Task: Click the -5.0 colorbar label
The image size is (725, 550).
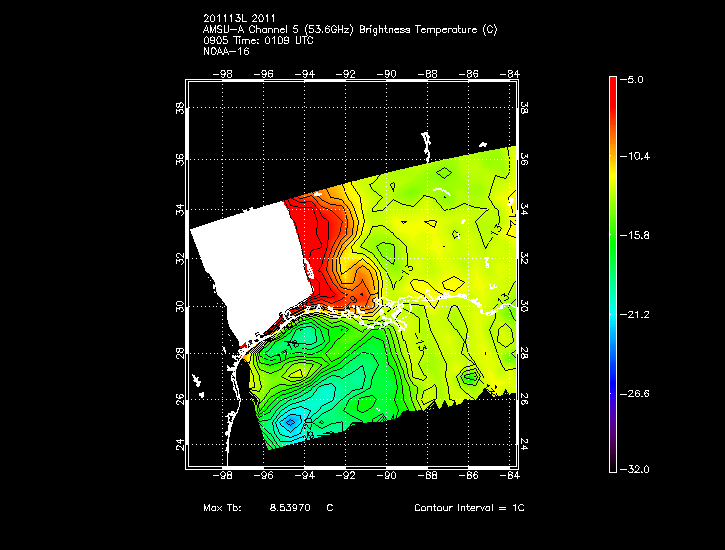Action: 638,78
